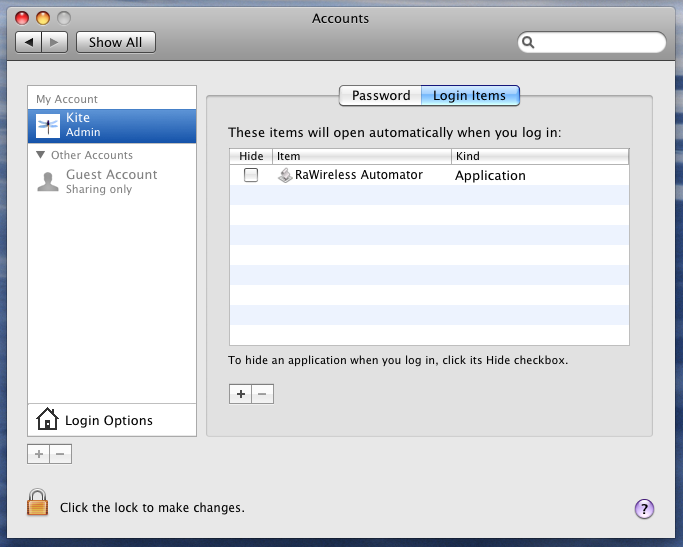
Task: Collapse the Other Accounts disclosure triangle
Action: point(41,155)
